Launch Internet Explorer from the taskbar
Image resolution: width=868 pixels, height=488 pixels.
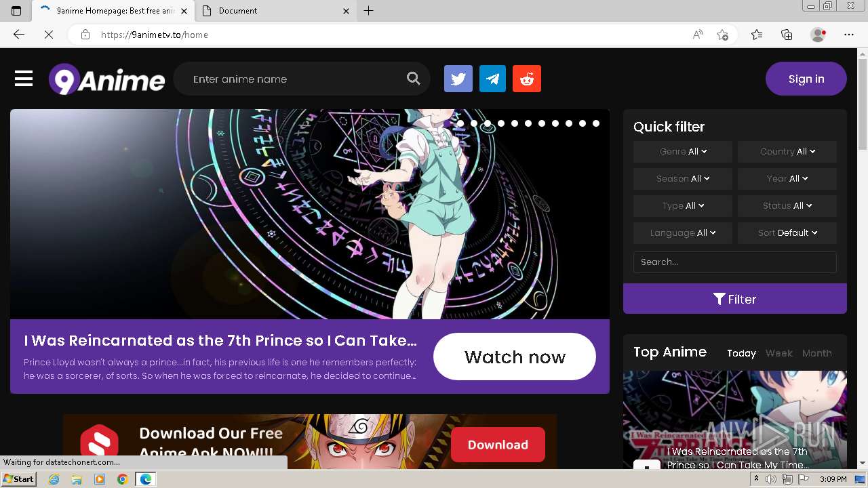point(54,479)
